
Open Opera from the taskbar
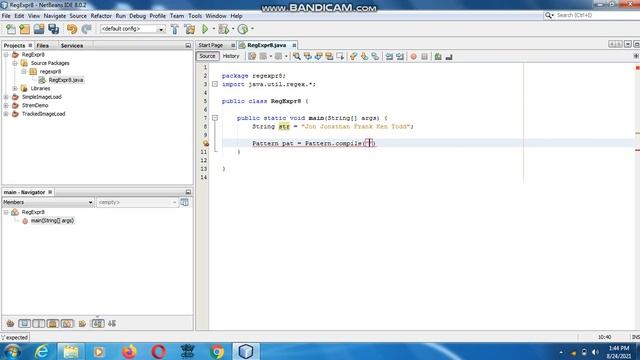(x=158, y=351)
